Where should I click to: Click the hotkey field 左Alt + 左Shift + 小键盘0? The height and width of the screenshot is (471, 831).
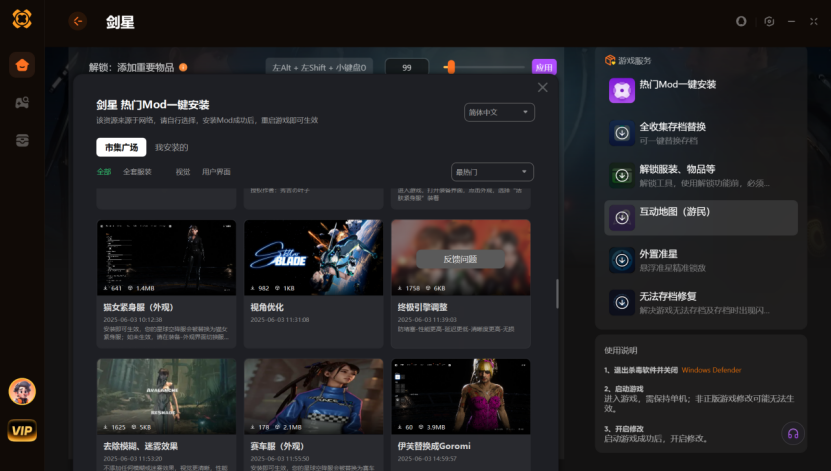click(319, 67)
